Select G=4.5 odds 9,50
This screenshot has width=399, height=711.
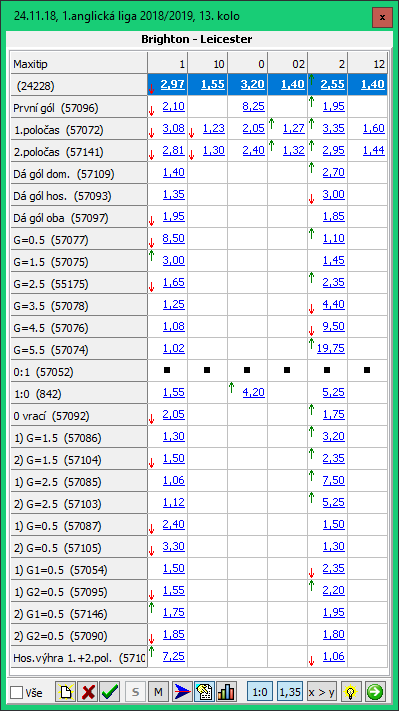pyautogui.click(x=334, y=327)
